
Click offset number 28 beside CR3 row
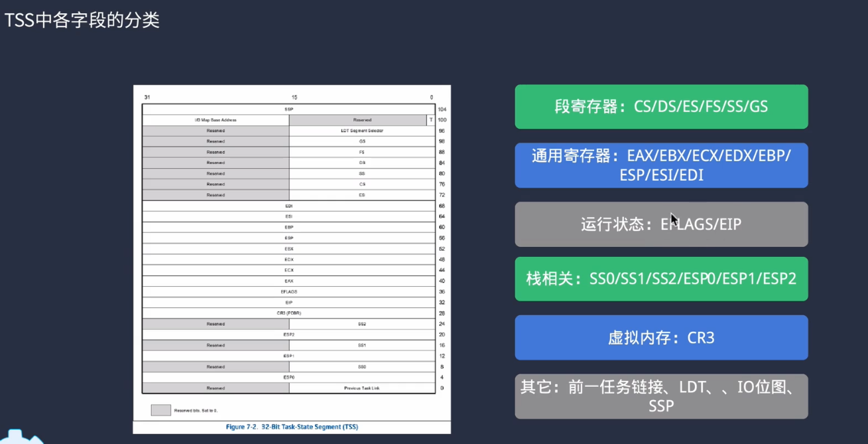pos(442,313)
